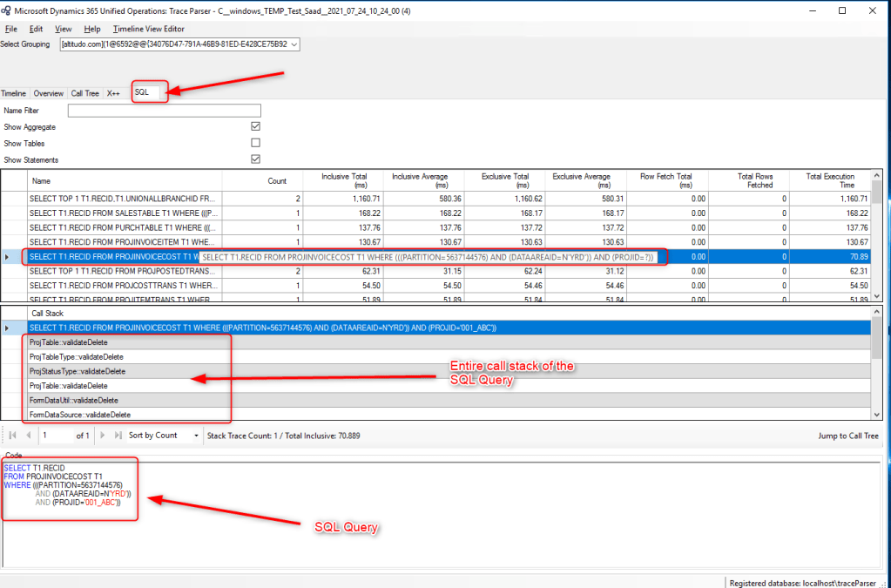Go to first stack trace page
Viewport: 891px width, 588px height.
[x=12, y=435]
